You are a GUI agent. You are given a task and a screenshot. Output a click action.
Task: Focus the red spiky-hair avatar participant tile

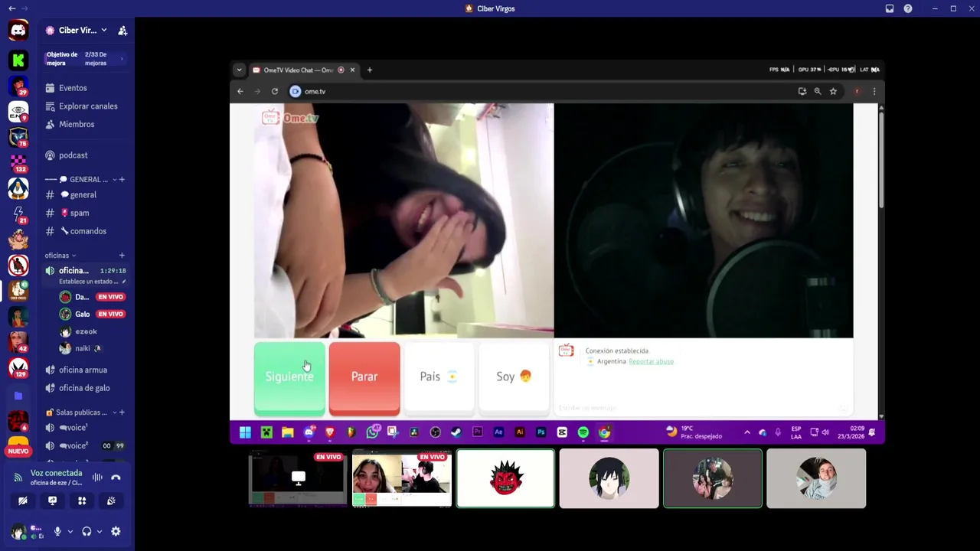(505, 478)
